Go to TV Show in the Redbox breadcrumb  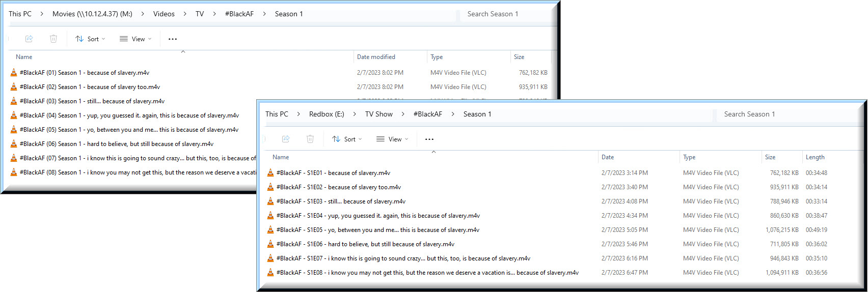[379, 114]
